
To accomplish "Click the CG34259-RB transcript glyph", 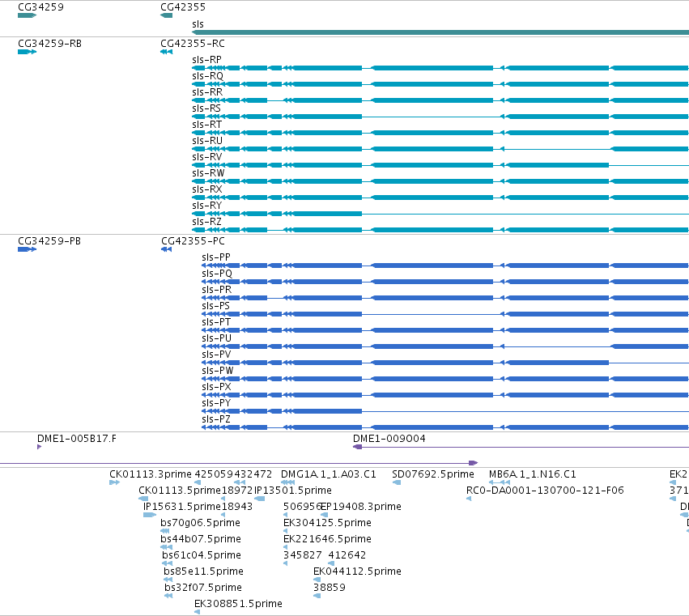I will [x=27, y=53].
